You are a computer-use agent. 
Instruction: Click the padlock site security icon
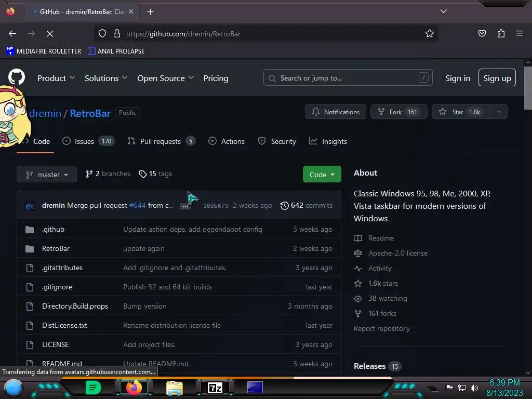click(117, 34)
